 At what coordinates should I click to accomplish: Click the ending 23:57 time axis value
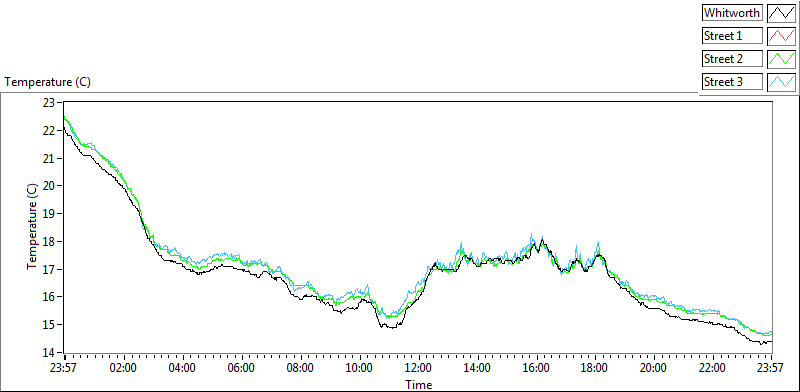coord(771,368)
